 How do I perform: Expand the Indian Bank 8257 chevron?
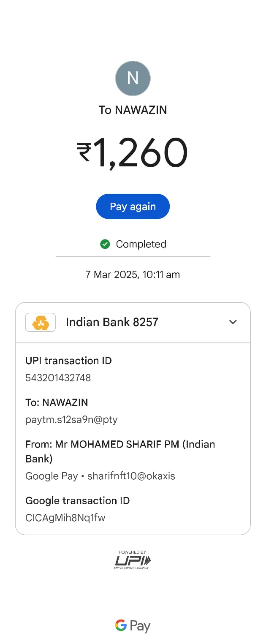[233, 322]
